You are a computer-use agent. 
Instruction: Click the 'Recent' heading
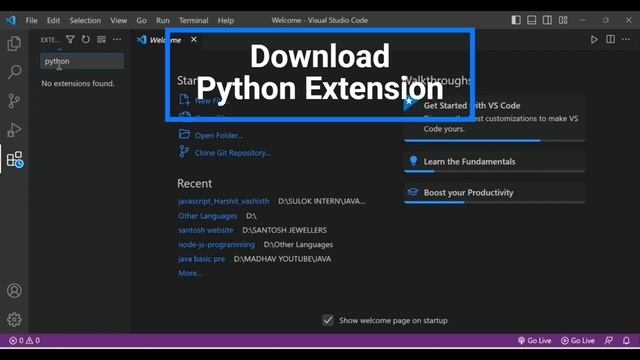(194, 184)
